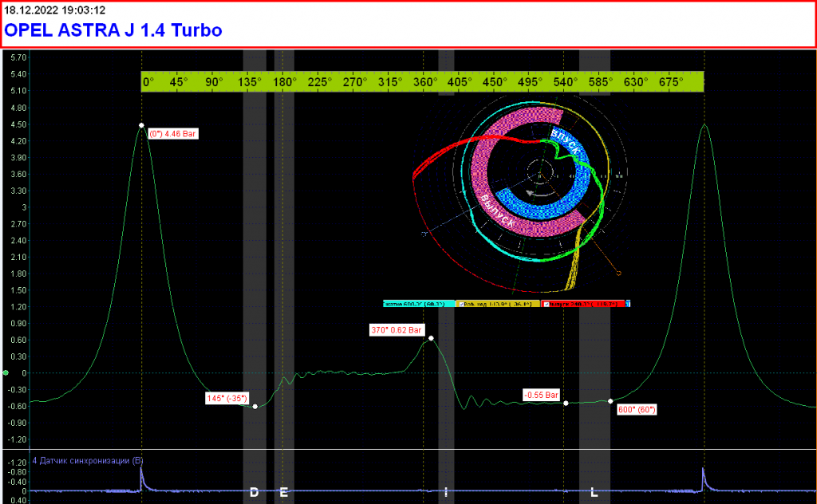Click the rotation direction arrow in the polar diagram
The height and width of the screenshot is (504, 817).
tap(541, 194)
